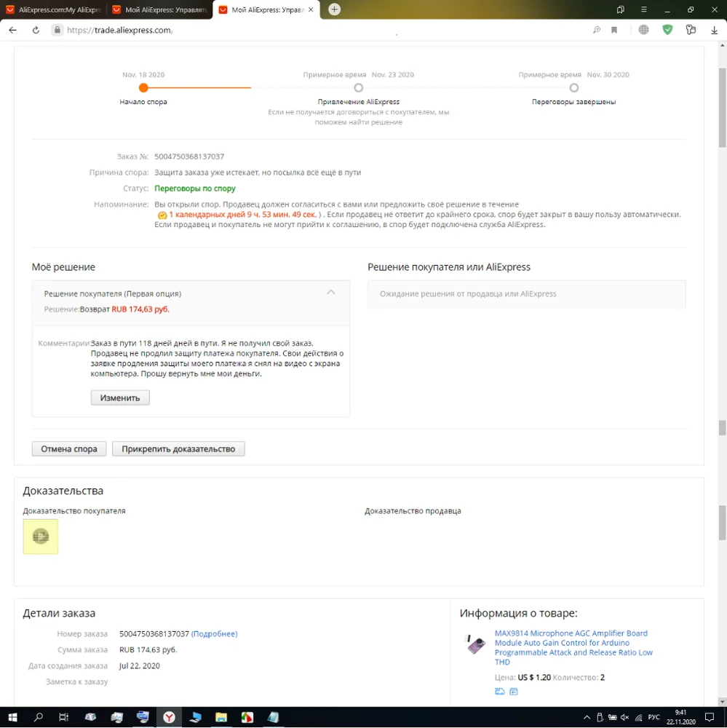Click the padlock site security icon
Screen dimensions: 727x728
(57, 30)
